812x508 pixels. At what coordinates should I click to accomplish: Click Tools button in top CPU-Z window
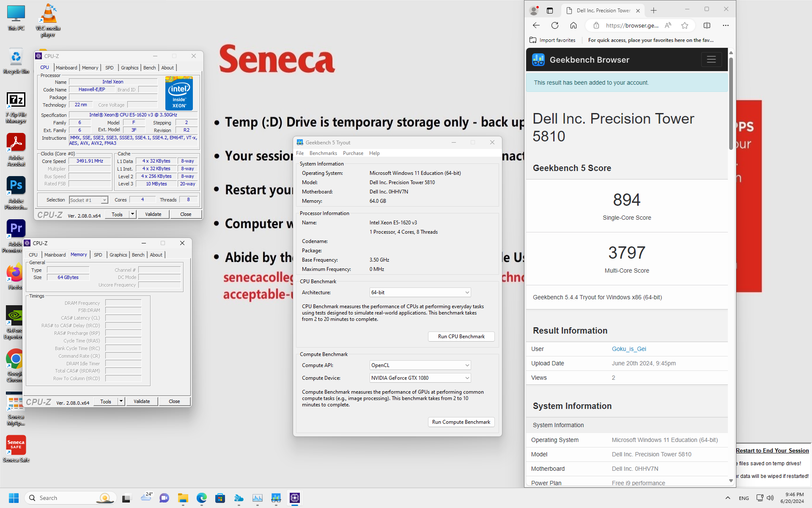tap(117, 214)
